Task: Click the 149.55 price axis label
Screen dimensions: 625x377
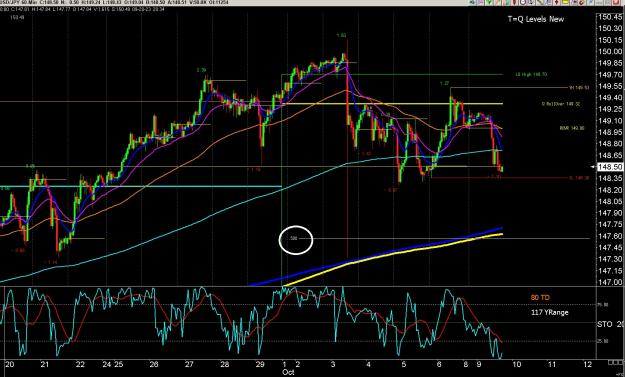Action: pyautogui.click(x=610, y=86)
